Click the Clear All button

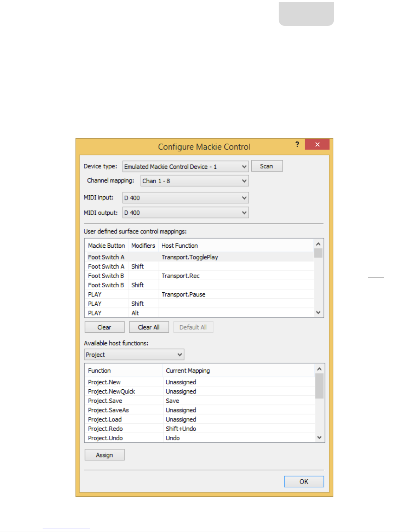click(149, 327)
